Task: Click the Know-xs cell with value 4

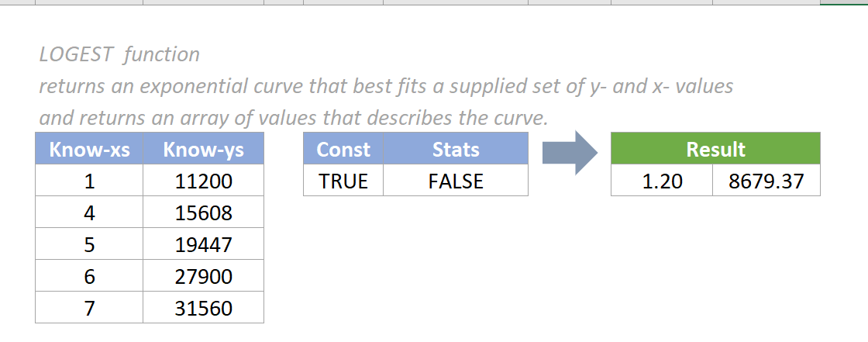Action: click(89, 213)
